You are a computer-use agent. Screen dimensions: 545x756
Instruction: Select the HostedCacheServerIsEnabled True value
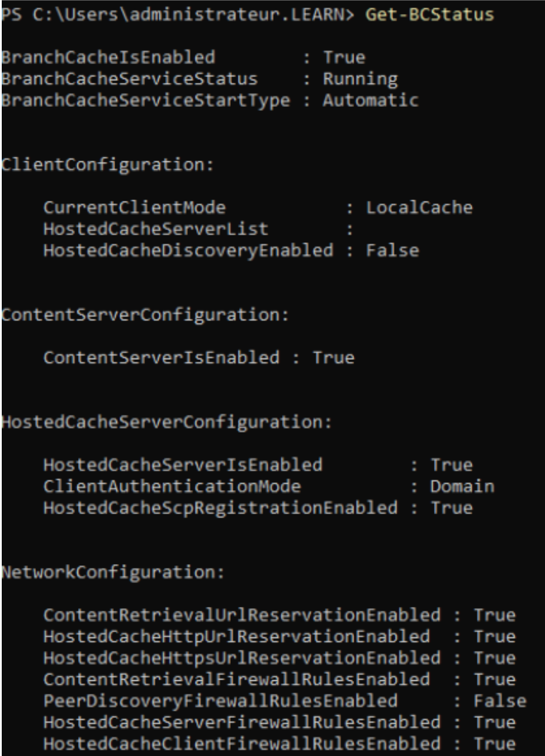pyautogui.click(x=451, y=465)
